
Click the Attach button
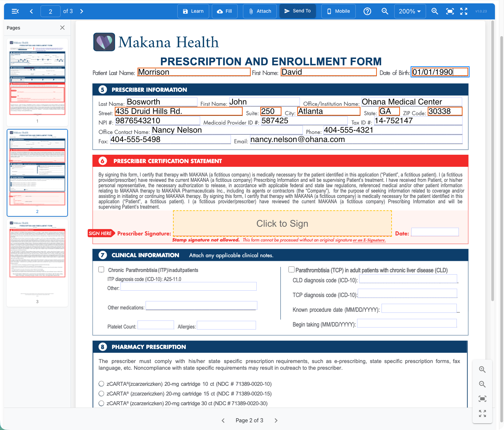(260, 11)
